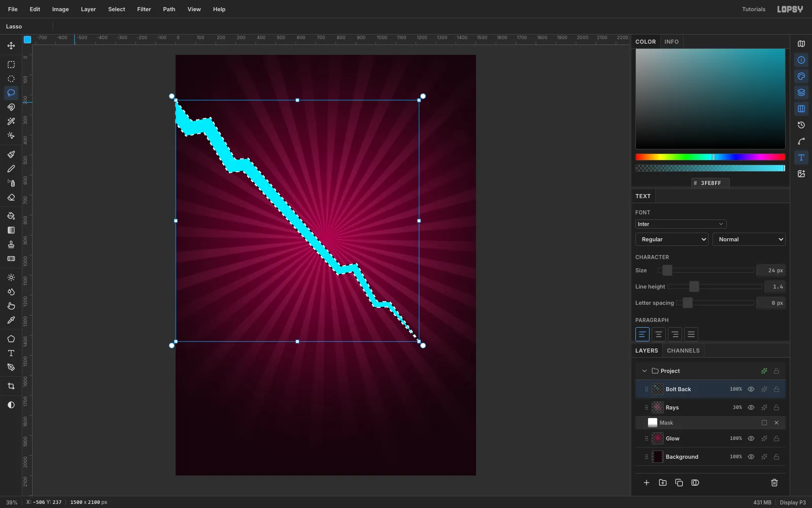Open the File menu
Viewport: 812px width, 508px height.
pyautogui.click(x=13, y=9)
